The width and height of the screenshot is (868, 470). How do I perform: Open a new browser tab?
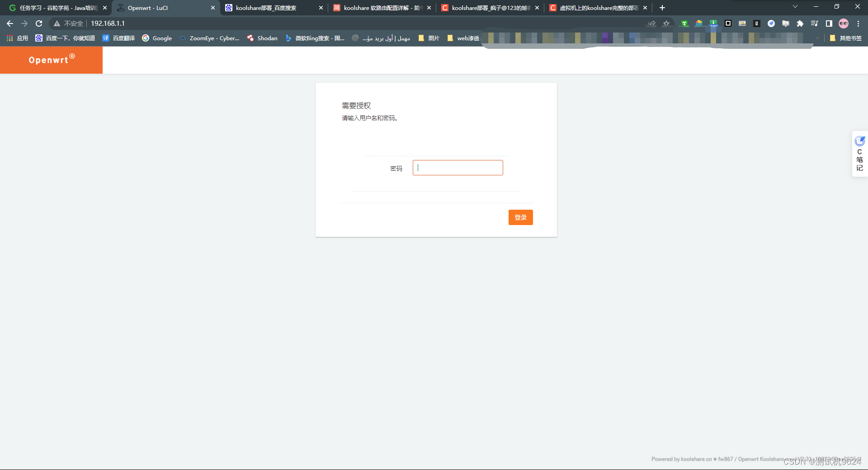click(x=662, y=8)
